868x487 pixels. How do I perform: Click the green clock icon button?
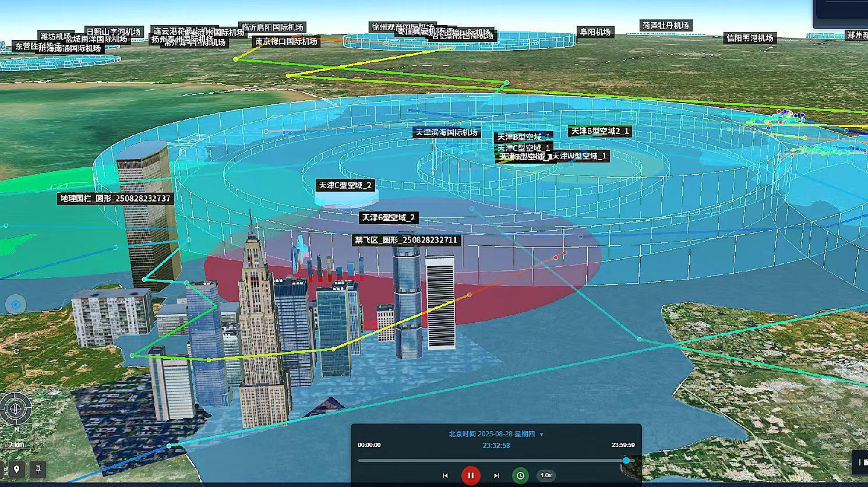click(x=520, y=475)
